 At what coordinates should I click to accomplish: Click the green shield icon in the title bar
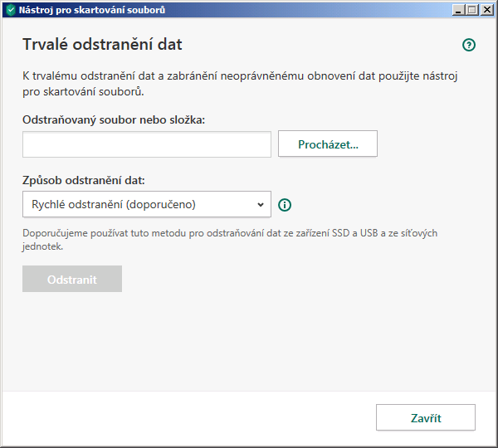tap(11, 10)
